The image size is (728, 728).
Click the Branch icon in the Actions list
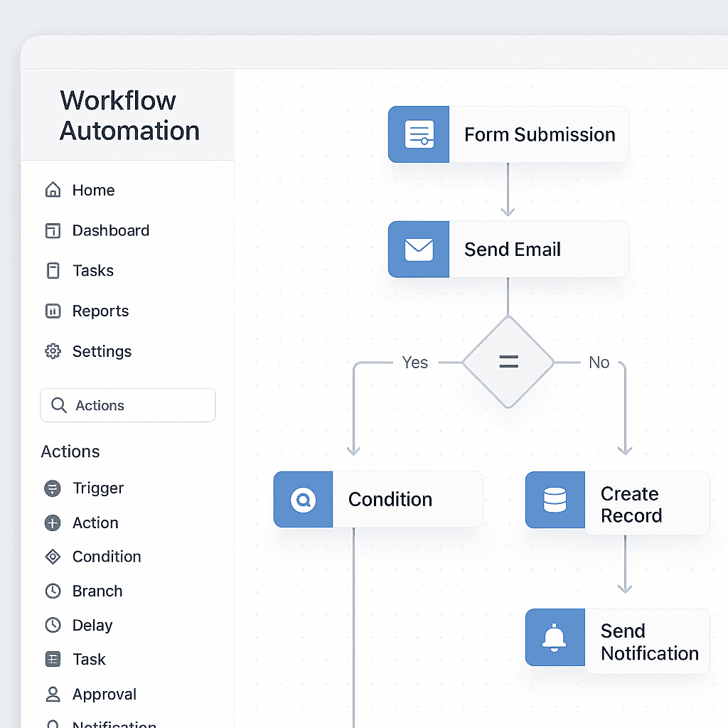(52, 591)
